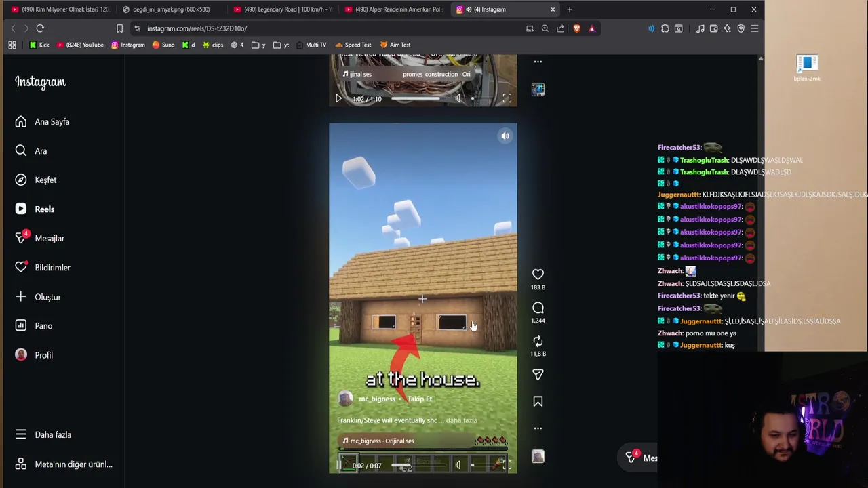This screenshot has width=868, height=488.
Task: Repost the reel with the repost icon
Action: 538,341
